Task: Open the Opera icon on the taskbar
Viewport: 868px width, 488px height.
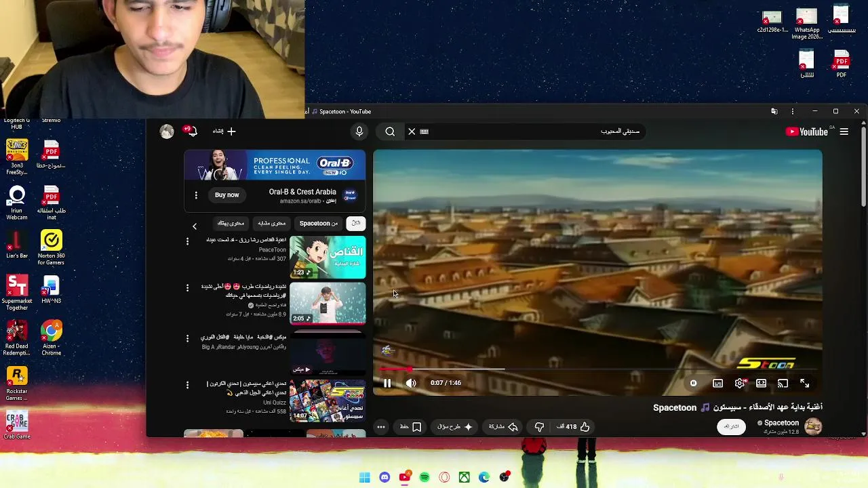Action: [x=444, y=477]
